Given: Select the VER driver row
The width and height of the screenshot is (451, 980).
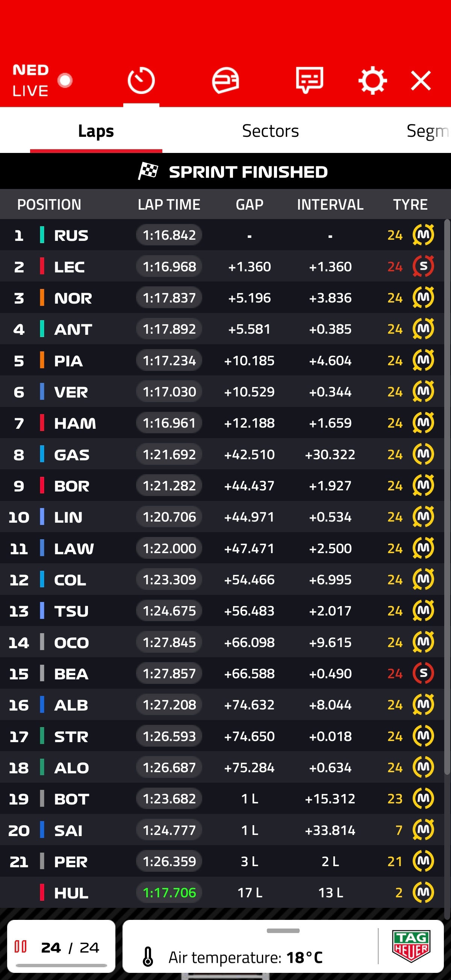Looking at the screenshot, I should [x=222, y=392].
